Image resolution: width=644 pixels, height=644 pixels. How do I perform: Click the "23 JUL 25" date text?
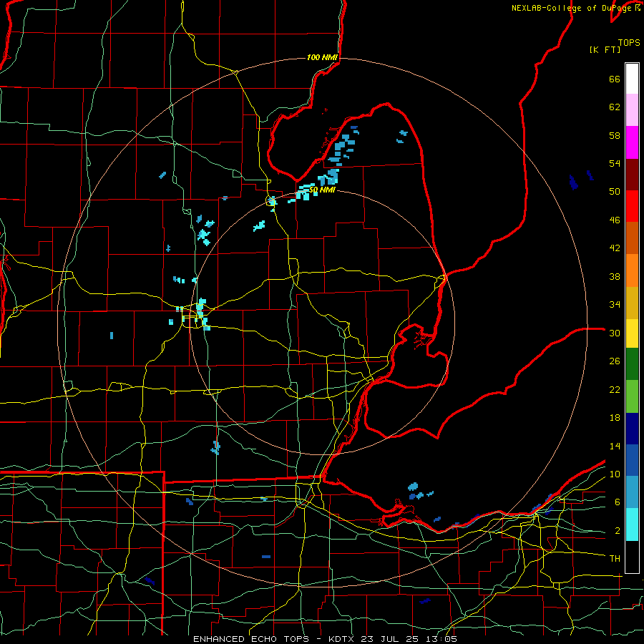coord(392,639)
